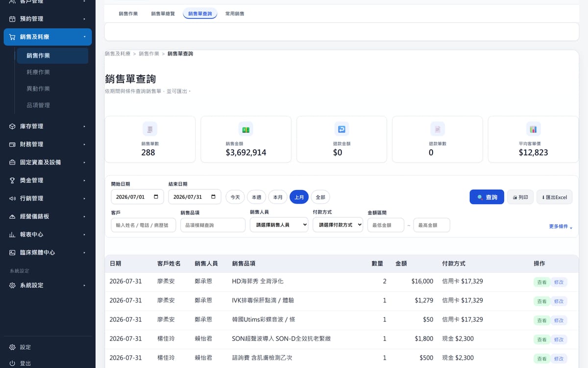Click the $12,823 average value

[534, 153]
